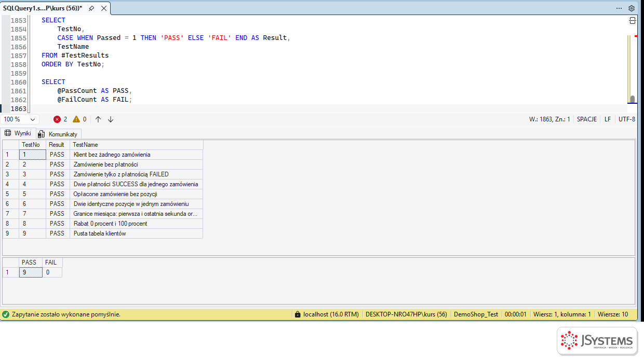Click the 'DemoShop_Test' database status entry
Viewport: 644px width, 359px height.
point(476,314)
